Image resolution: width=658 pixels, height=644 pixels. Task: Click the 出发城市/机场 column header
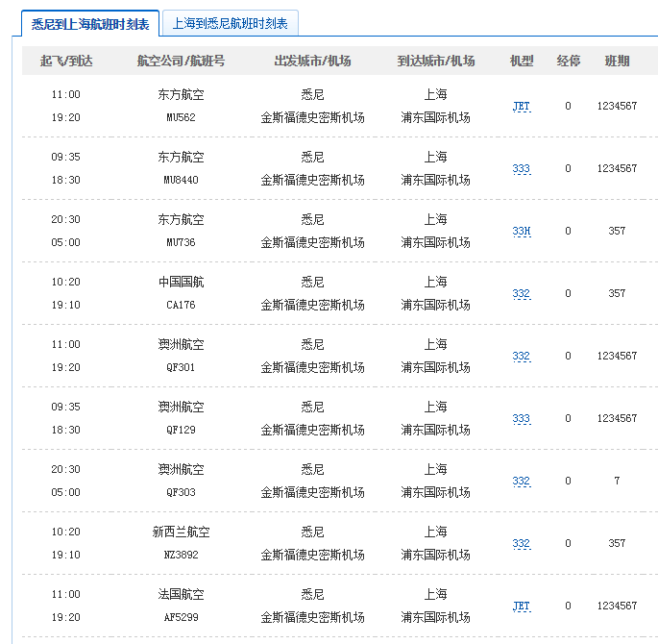[x=312, y=62]
